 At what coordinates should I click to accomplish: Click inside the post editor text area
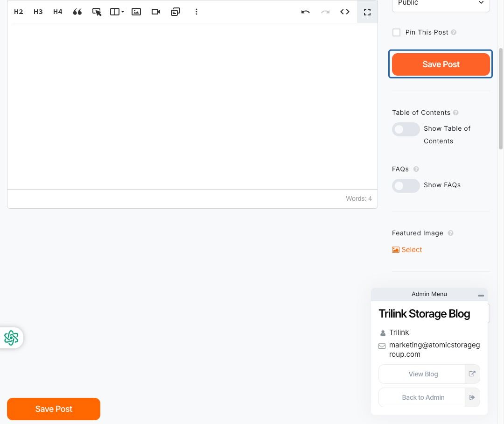coord(192,106)
